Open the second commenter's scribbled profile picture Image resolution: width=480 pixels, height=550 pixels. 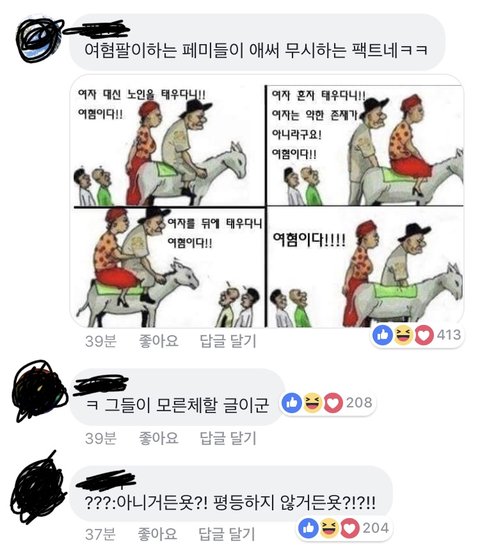point(39,391)
